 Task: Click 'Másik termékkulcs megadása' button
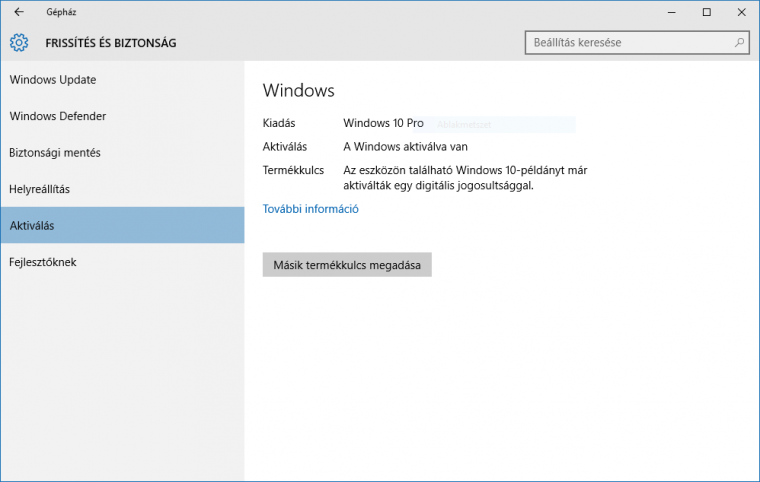pos(347,265)
